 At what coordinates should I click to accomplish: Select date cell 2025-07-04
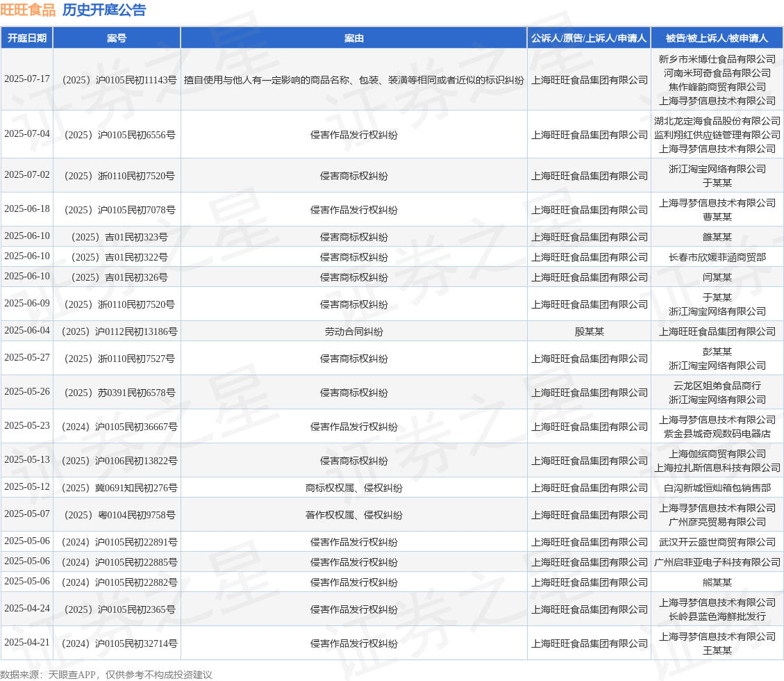point(27,134)
